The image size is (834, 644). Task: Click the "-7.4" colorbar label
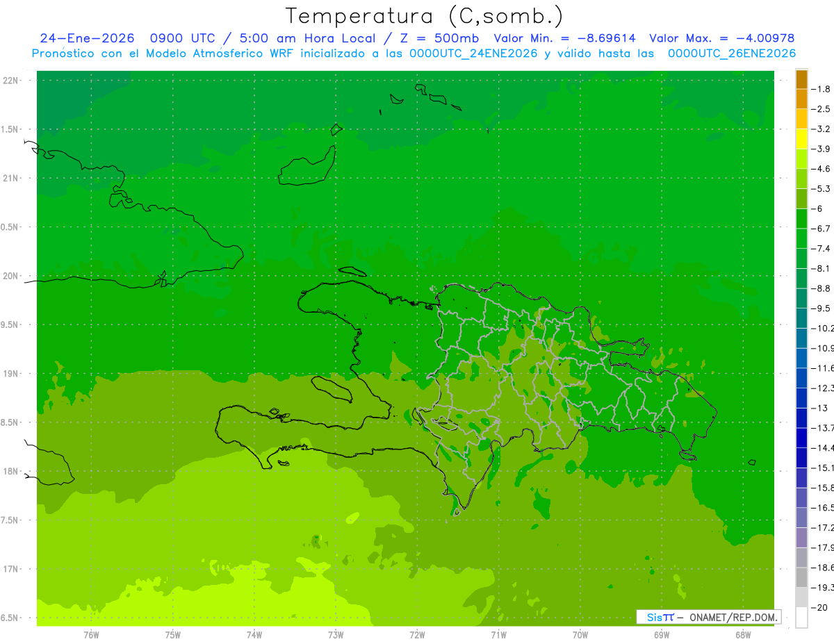pyautogui.click(x=821, y=249)
